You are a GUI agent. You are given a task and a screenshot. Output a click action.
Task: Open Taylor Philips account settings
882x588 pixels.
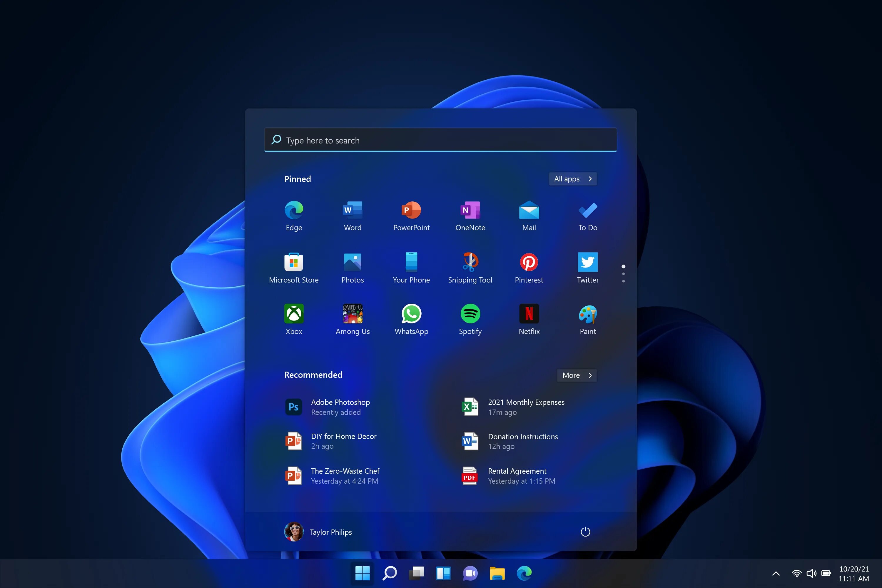(319, 532)
